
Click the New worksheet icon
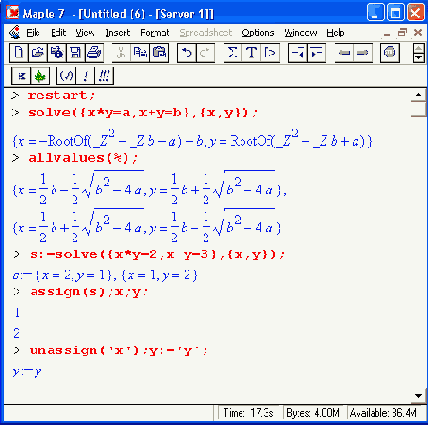(19, 53)
